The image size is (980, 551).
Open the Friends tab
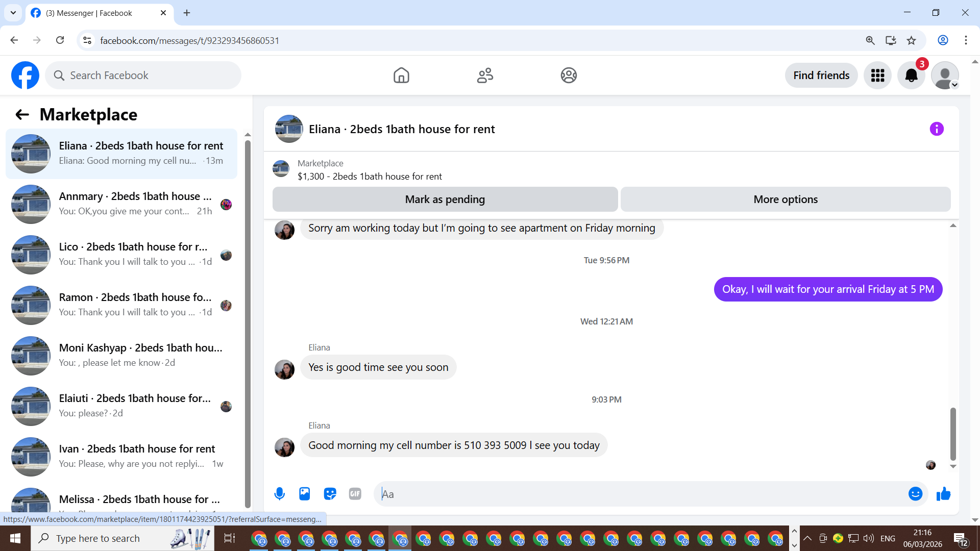(485, 76)
